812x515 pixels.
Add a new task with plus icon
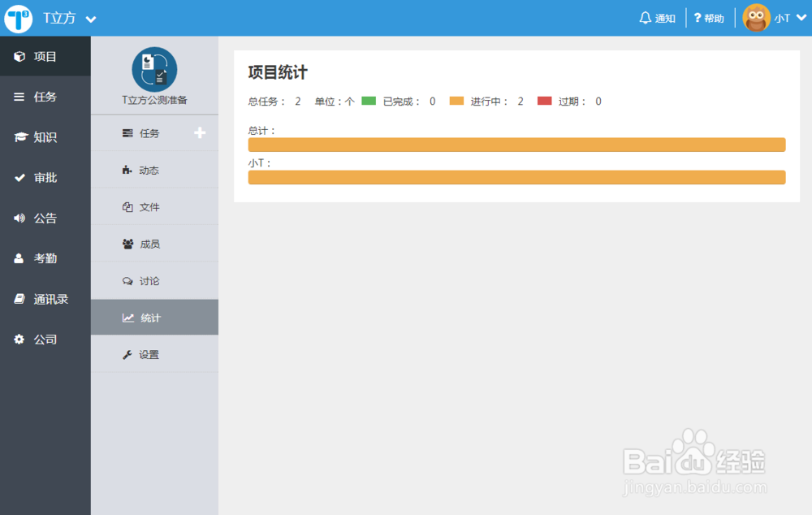(200, 133)
